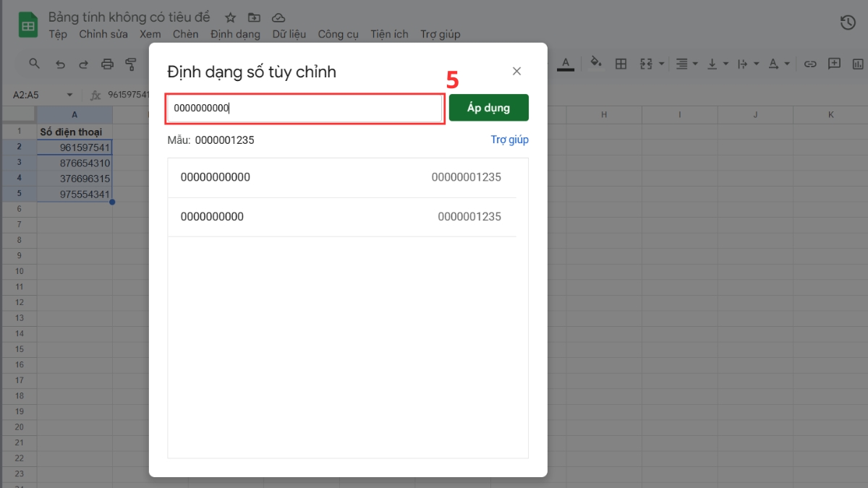Open the Tiện ích menu
Screen dimensions: 868x488
click(389, 34)
